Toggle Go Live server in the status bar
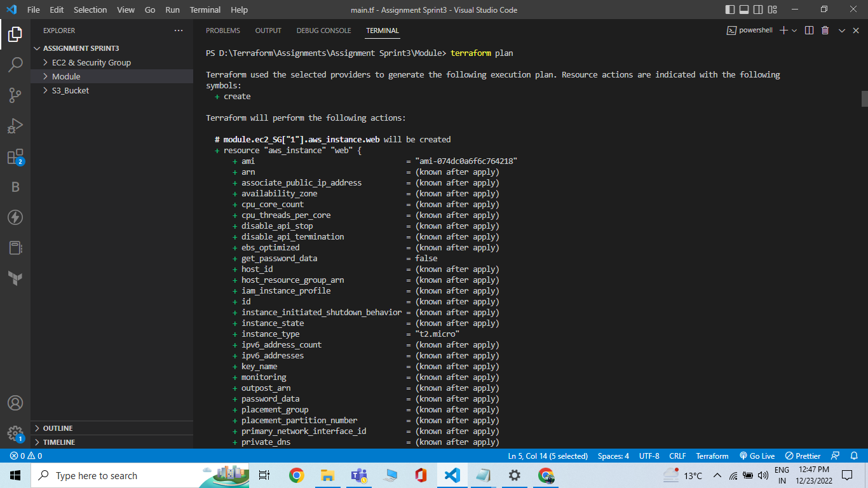The width and height of the screenshot is (868, 488). (x=757, y=456)
